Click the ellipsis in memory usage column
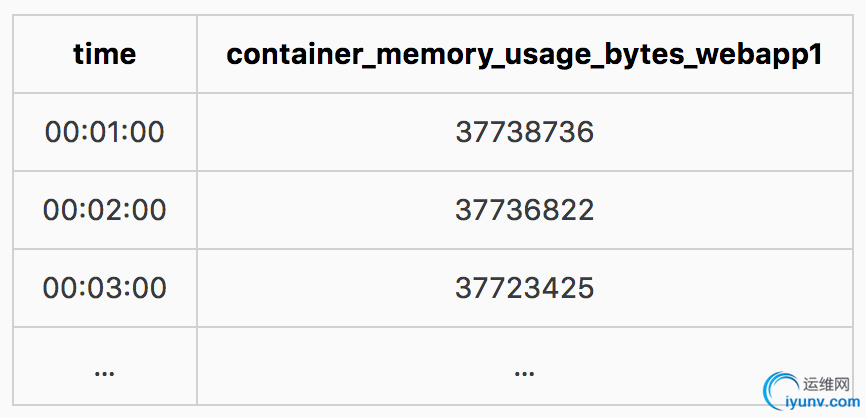Screen dimensions: 866x418 [524, 373]
